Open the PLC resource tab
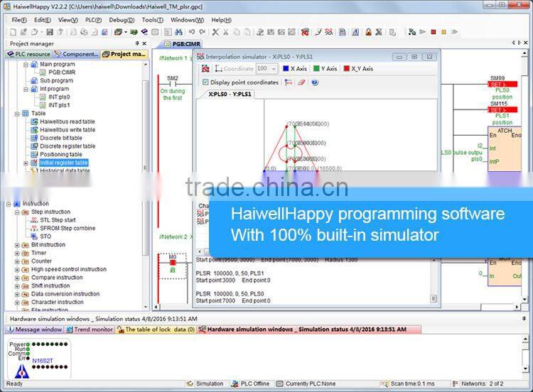Image resolution: width=533 pixels, height=392 pixels. 30,54
